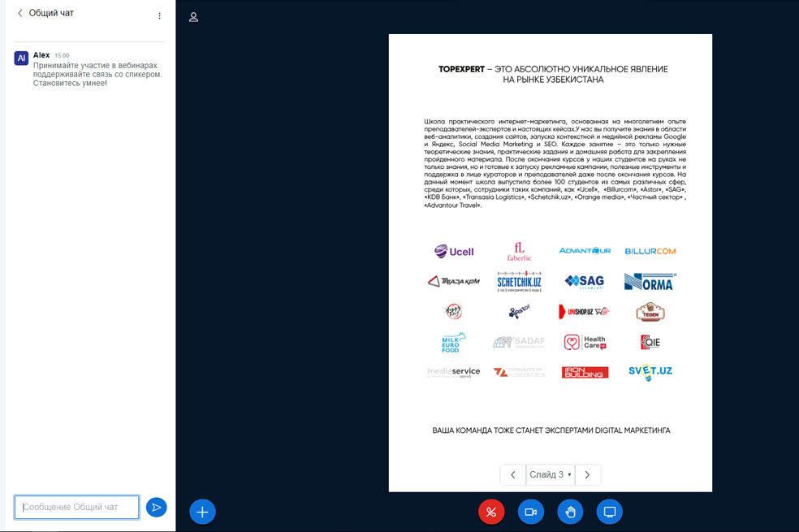Click the Alex username in the chat
This screenshot has width=799, height=532.
pos(41,55)
